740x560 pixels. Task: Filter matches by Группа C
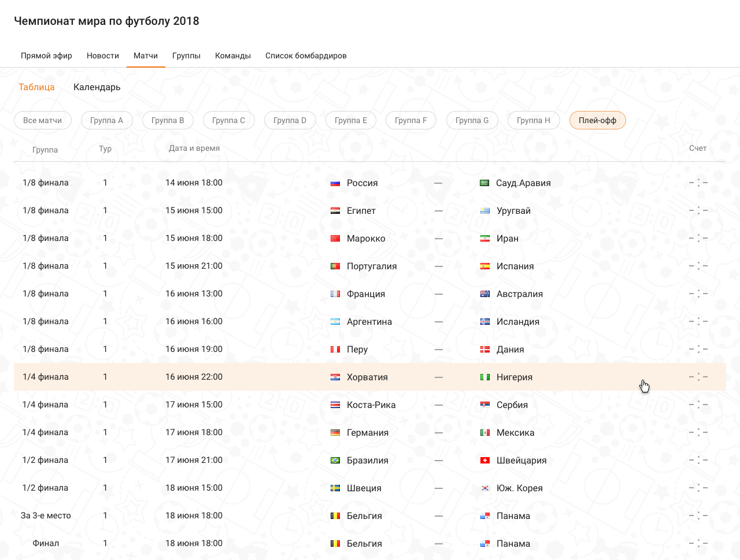(x=228, y=120)
